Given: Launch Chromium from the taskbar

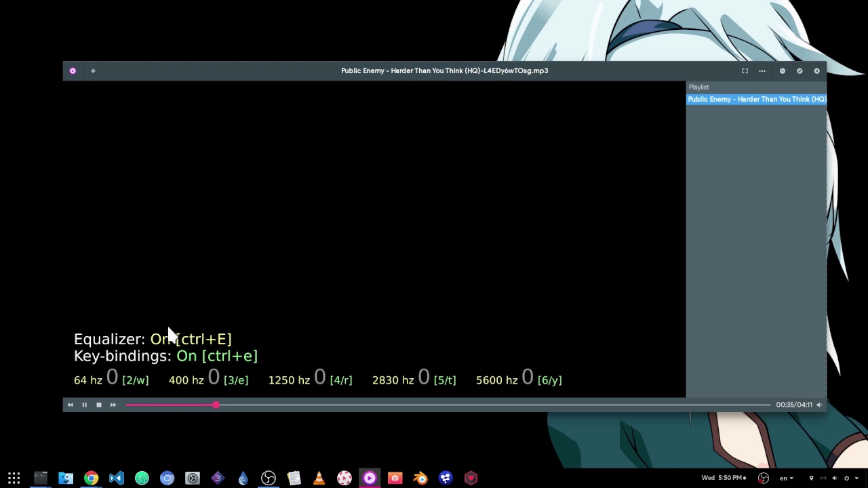Looking at the screenshot, I should [167, 478].
